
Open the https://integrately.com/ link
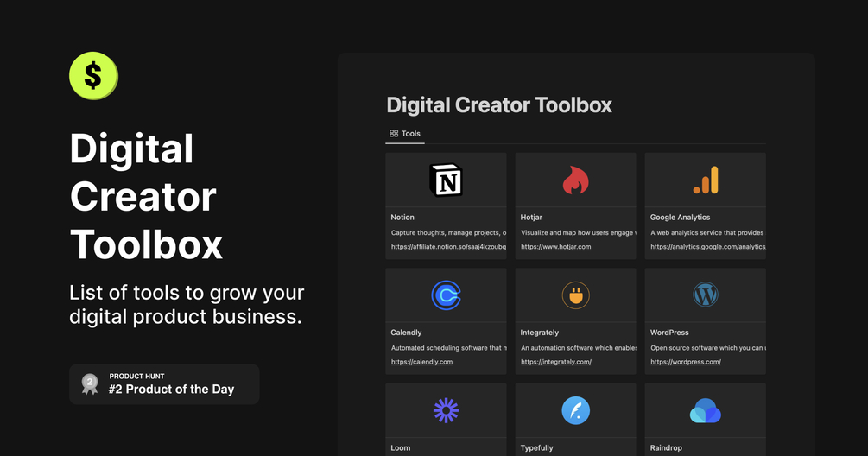coord(556,362)
